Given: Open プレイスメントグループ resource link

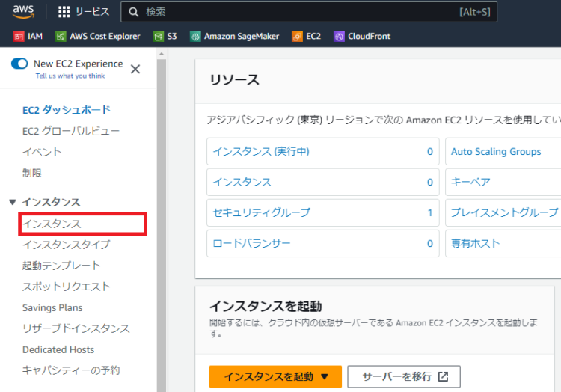Looking at the screenshot, I should click(504, 212).
